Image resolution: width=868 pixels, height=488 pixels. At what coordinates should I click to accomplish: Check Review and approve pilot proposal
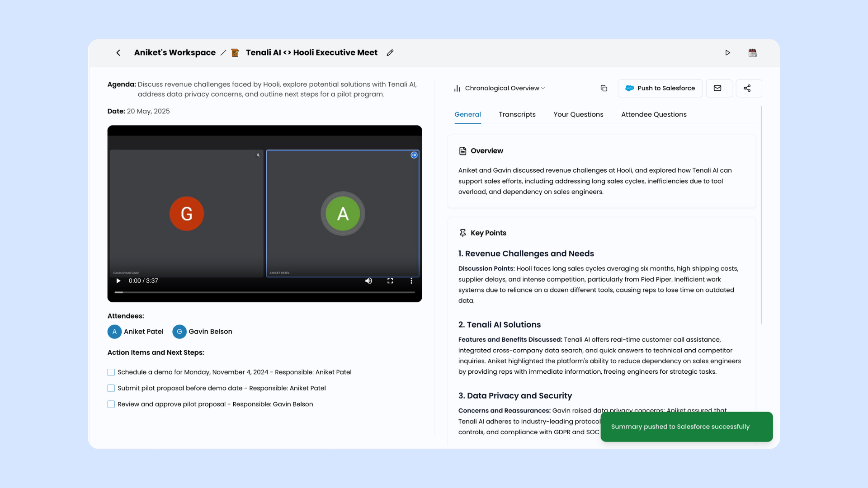tap(111, 404)
